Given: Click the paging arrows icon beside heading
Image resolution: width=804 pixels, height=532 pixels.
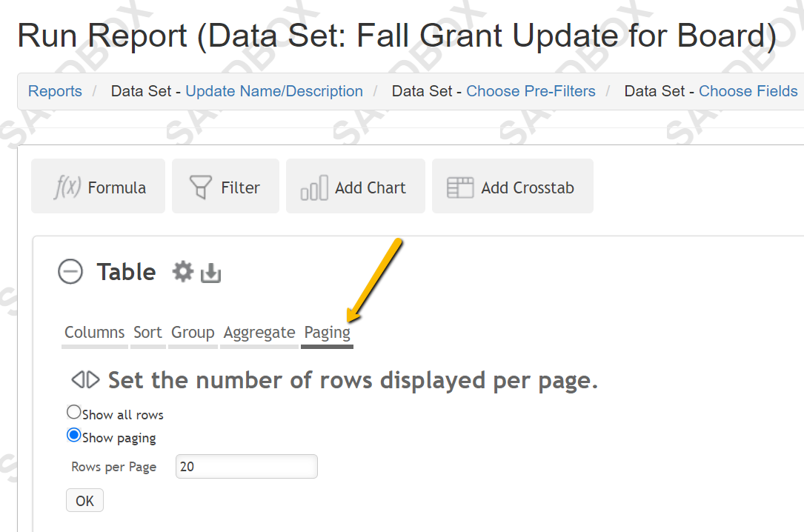Looking at the screenshot, I should (x=86, y=380).
